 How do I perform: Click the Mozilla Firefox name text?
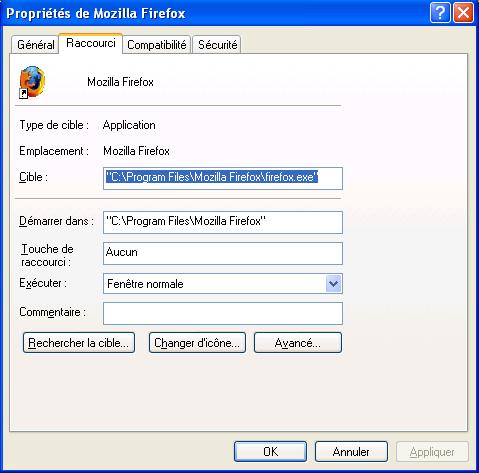[x=120, y=82]
